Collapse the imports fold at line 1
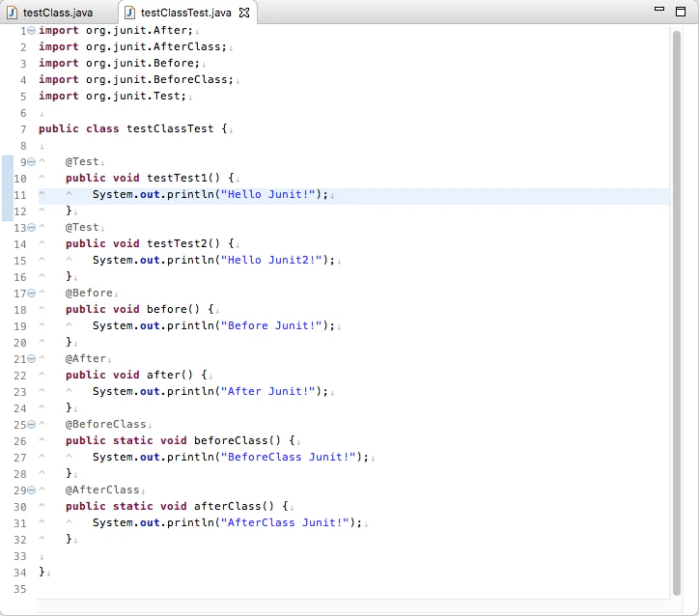 click(x=31, y=31)
